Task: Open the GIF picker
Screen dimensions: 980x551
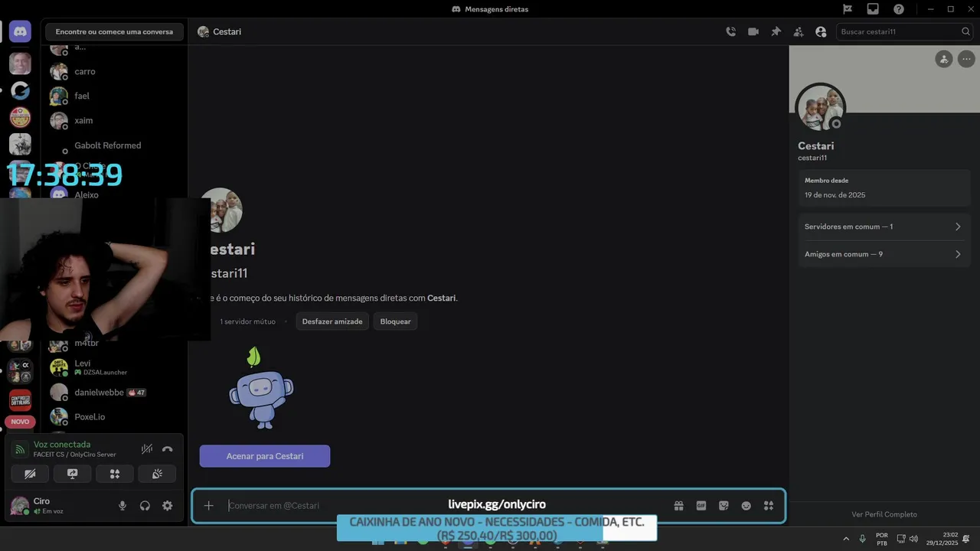Action: click(x=701, y=506)
